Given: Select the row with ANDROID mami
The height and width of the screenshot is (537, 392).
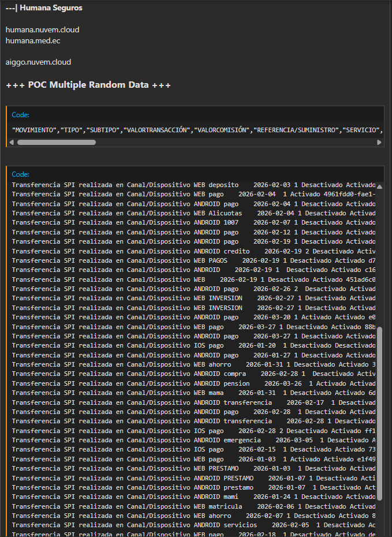Looking at the screenshot, I should click(194, 497).
